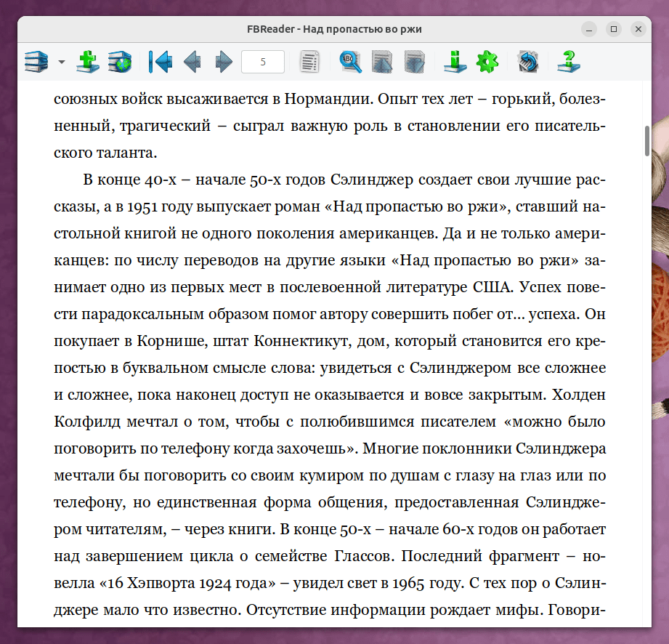
Task: Click the title bar text 'FBReader - Над пропастью во ржи'
Action: 334,29
